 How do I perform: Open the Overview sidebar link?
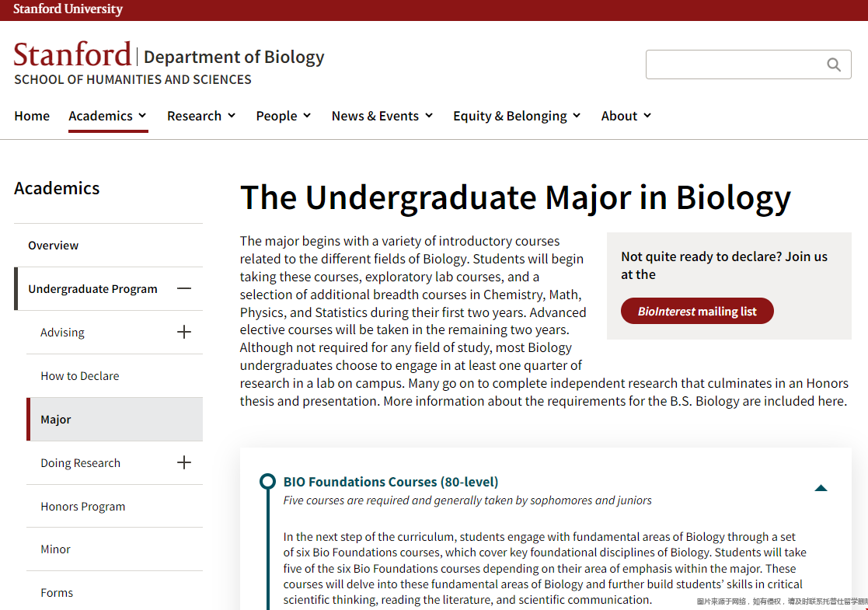pos(53,246)
